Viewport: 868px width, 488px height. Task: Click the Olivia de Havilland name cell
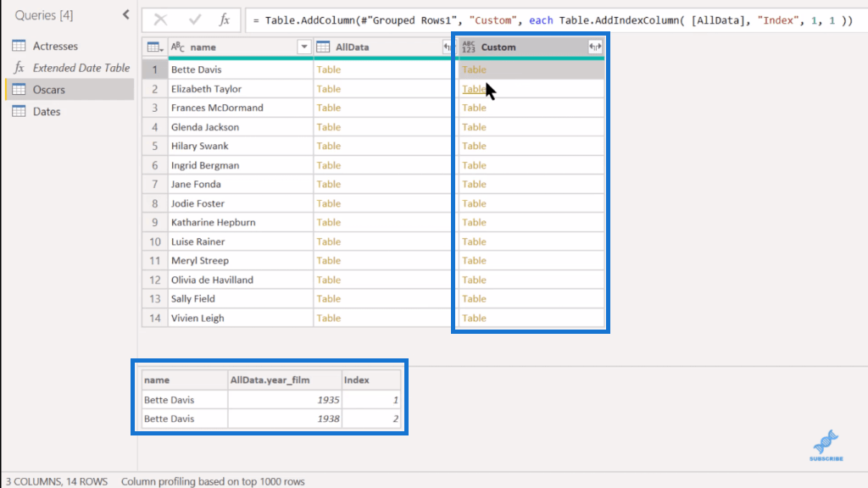tap(241, 280)
